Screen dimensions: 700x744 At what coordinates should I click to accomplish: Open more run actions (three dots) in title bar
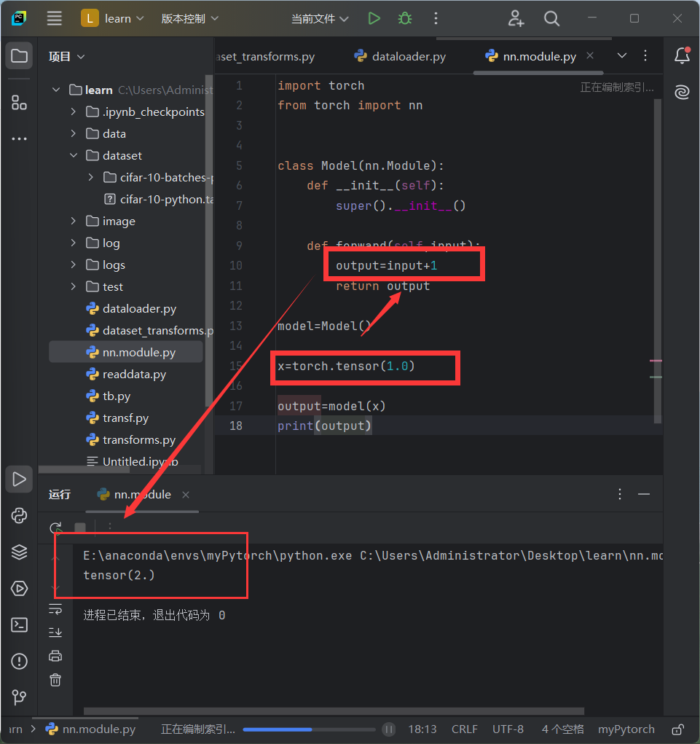(436, 18)
